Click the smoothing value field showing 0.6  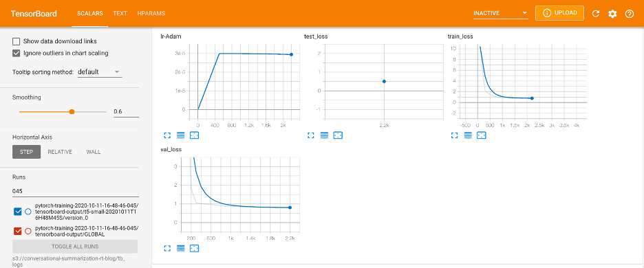click(x=126, y=111)
